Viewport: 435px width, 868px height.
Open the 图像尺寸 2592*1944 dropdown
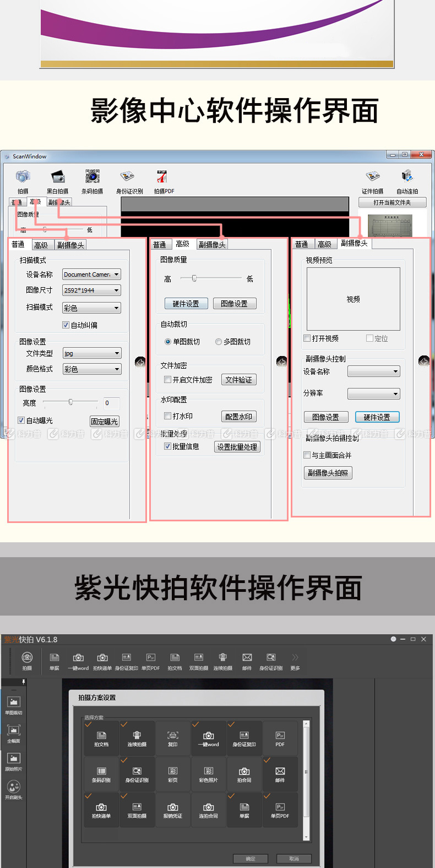(91, 290)
